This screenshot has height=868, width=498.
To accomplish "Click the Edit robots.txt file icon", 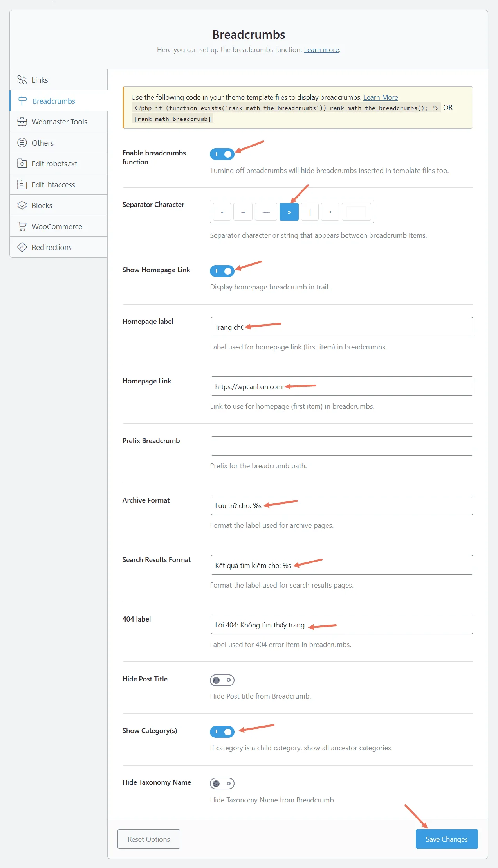I will 22,164.
